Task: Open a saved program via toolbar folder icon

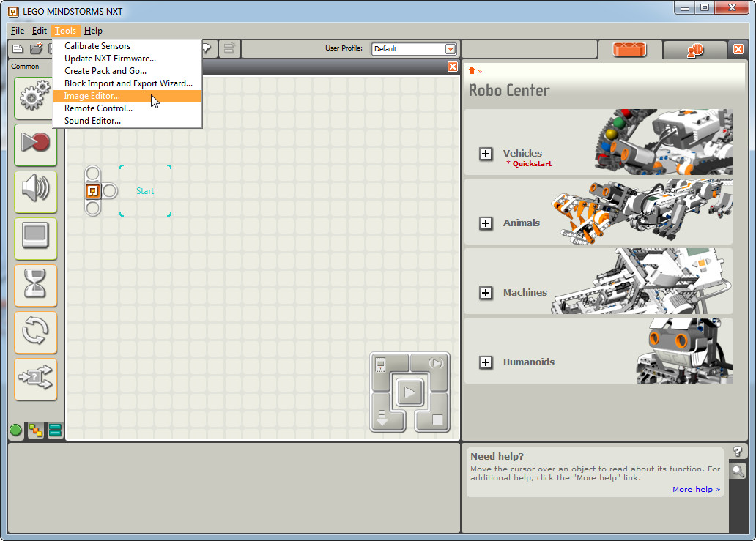Action: tap(36, 48)
